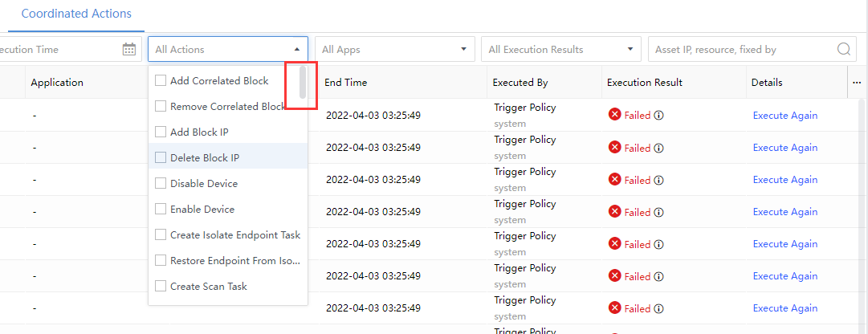The width and height of the screenshot is (868, 334).
Task: Check the Add Correlated Block option
Action: pyautogui.click(x=160, y=80)
